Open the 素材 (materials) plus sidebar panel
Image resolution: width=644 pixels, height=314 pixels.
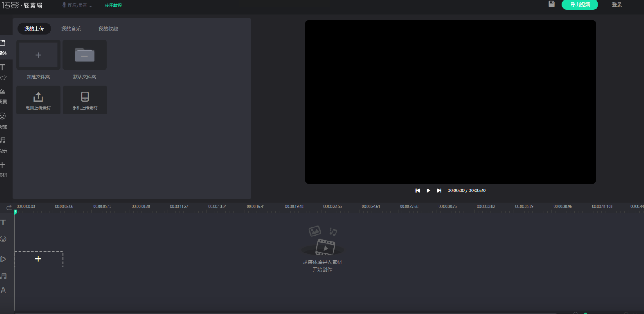(x=3, y=168)
